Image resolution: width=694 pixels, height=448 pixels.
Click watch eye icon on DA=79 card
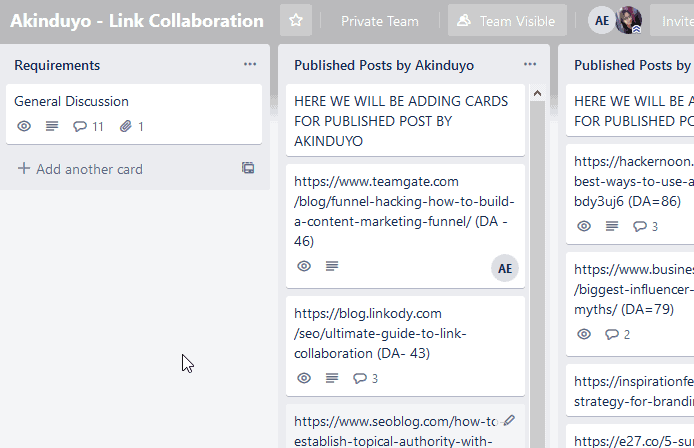[x=584, y=334]
